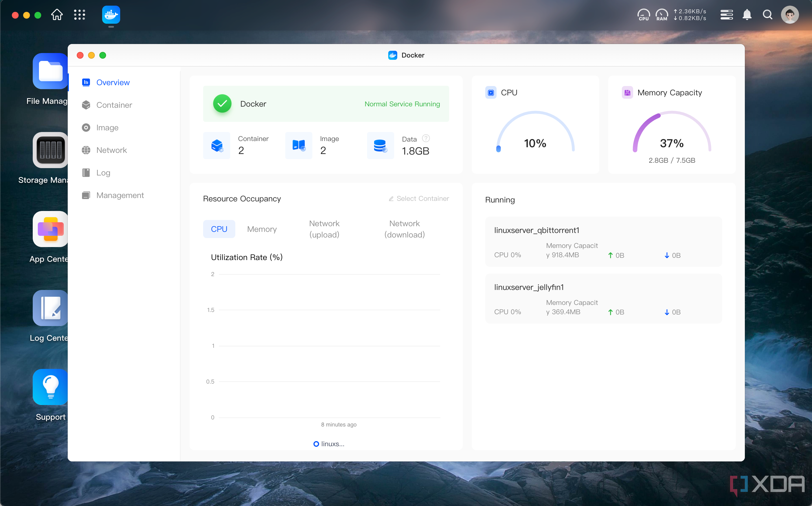812x506 pixels.
Task: Select Container in resource occupancy
Action: [x=418, y=198]
